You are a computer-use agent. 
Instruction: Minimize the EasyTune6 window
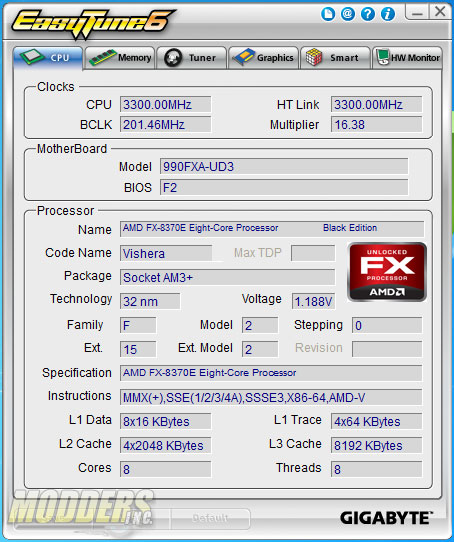coord(417,12)
